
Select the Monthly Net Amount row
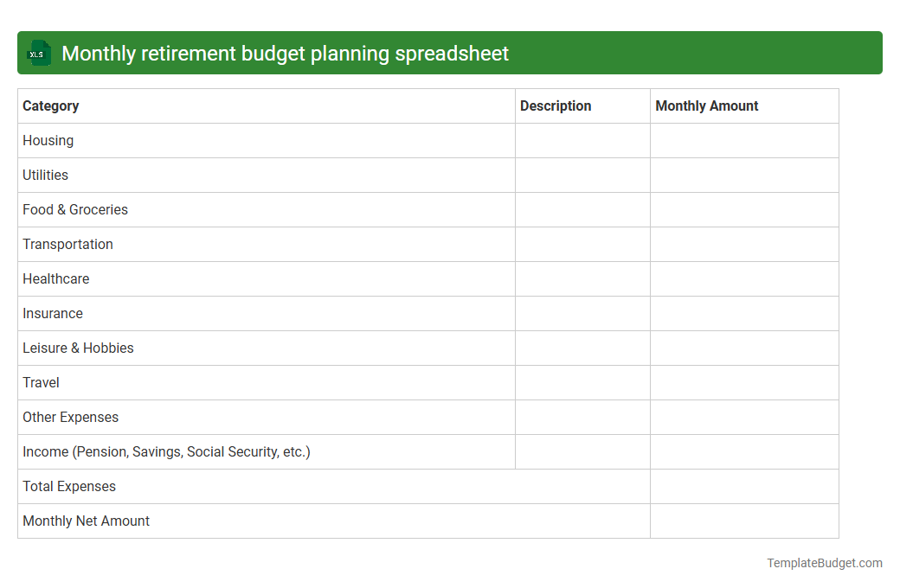86,521
